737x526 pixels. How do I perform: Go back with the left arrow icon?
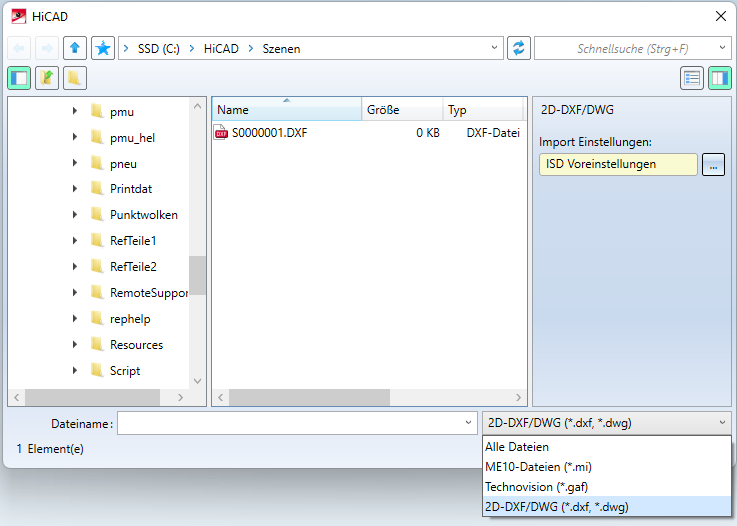coord(19,48)
